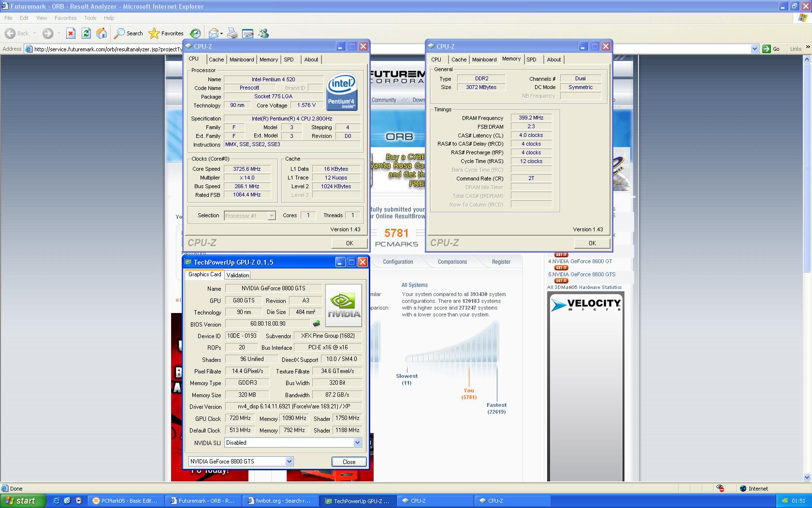
Task: Click the Mail envelope icon in toolbar
Action: (x=213, y=33)
